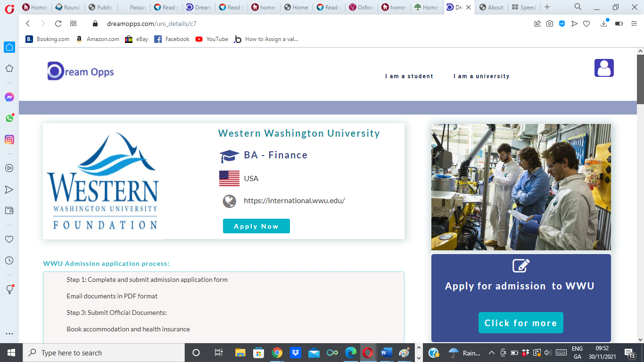Click the user profile avatar icon

coord(604,68)
